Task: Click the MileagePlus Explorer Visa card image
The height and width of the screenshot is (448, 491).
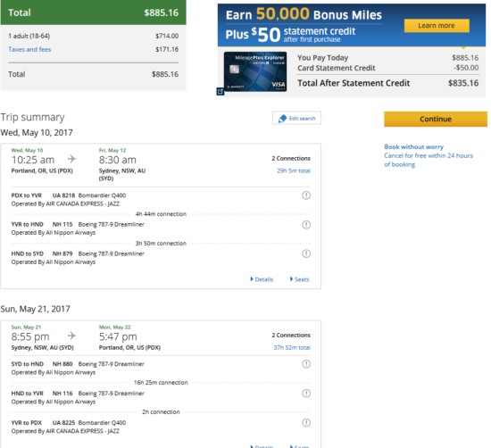Action: 255,71
